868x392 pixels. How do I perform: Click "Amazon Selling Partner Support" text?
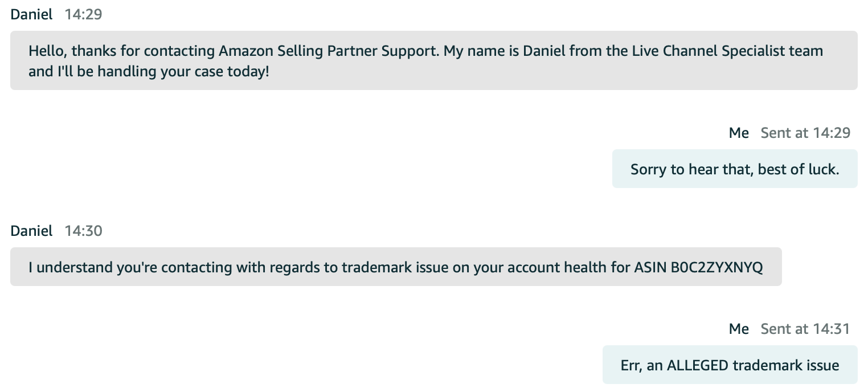[x=328, y=51]
